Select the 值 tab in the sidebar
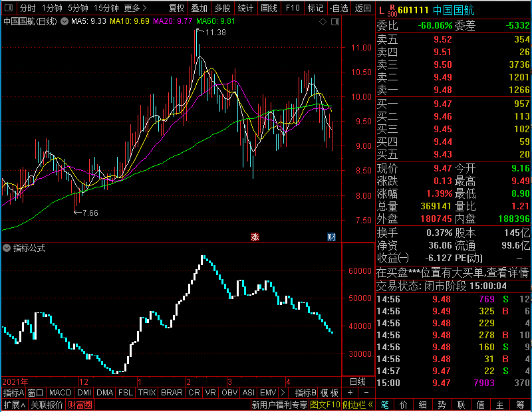This screenshot has height=412, width=532. coord(480,405)
